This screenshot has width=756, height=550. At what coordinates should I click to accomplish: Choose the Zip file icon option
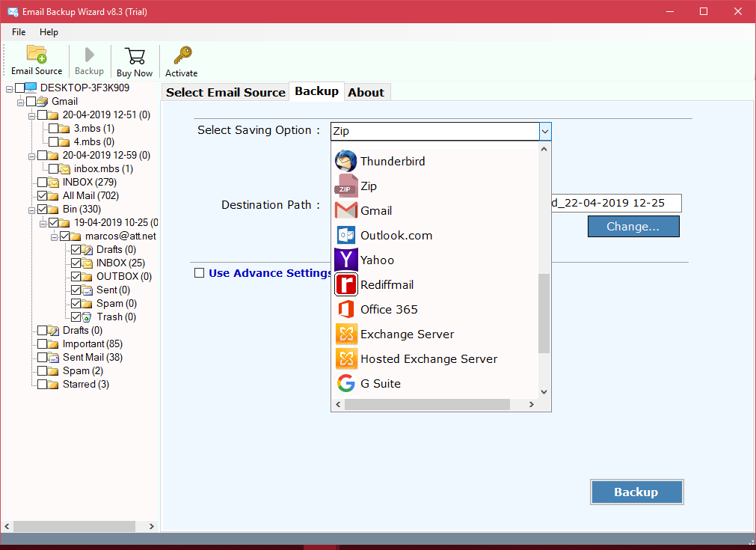pyautogui.click(x=345, y=186)
